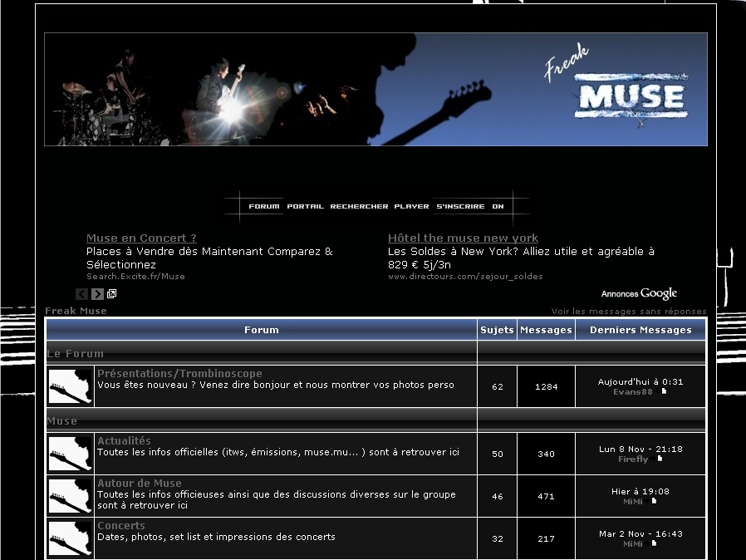The width and height of the screenshot is (746, 560).
Task: Click the message count 217
Action: tap(546, 538)
